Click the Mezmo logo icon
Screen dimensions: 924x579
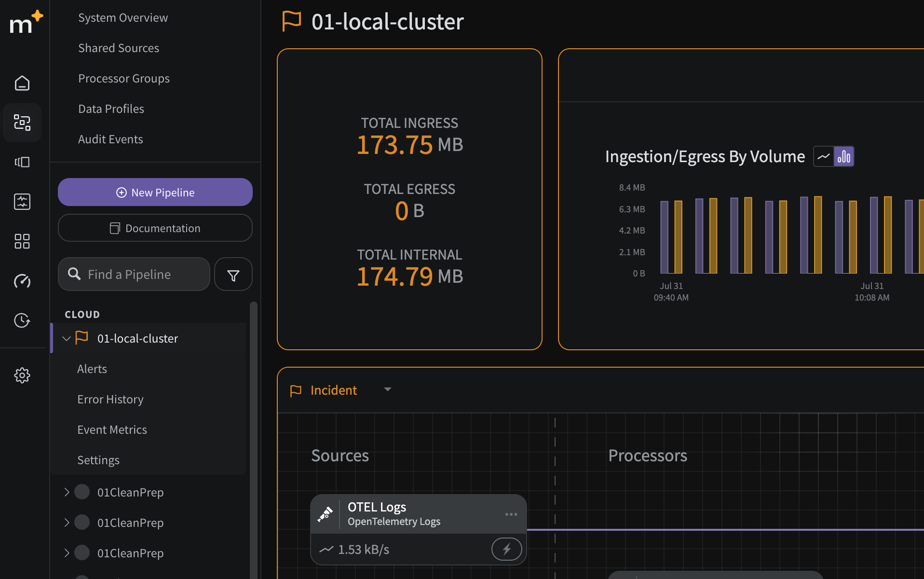pyautogui.click(x=26, y=22)
